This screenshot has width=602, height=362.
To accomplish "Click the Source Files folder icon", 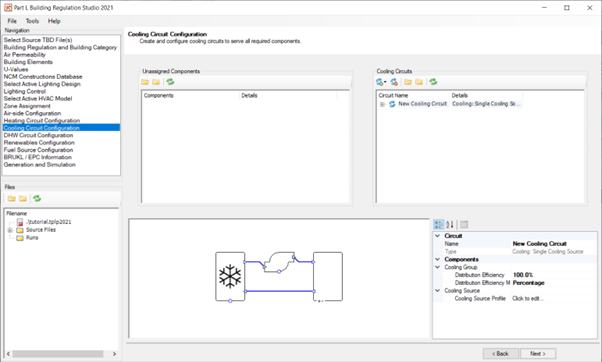I will [x=20, y=230].
